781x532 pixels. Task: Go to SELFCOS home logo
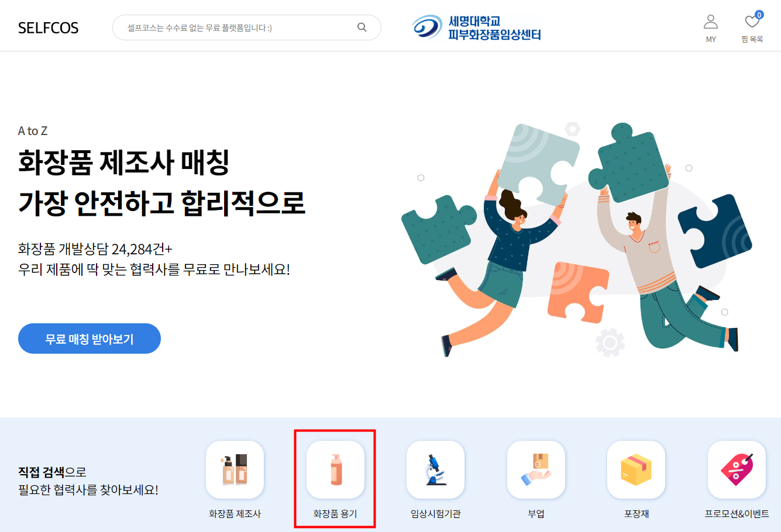(48, 28)
